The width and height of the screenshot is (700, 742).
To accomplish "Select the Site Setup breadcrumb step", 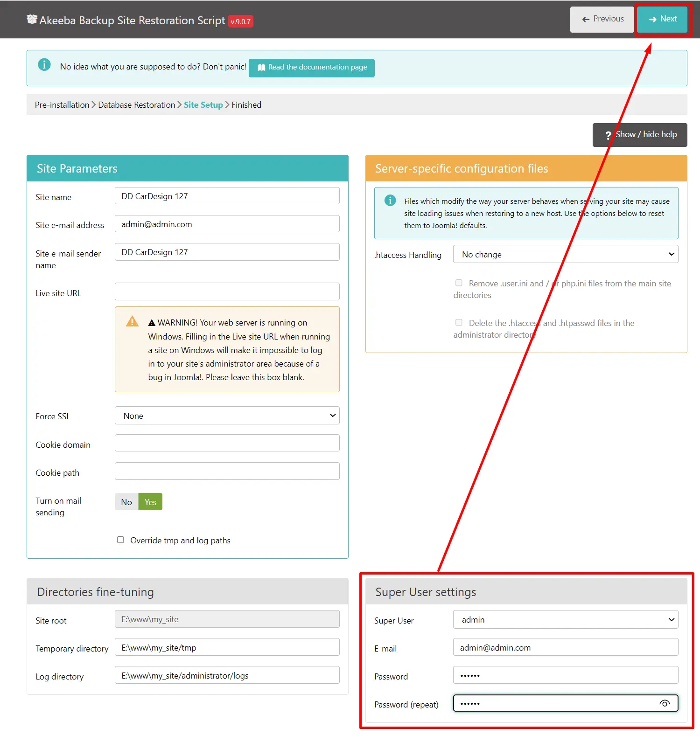I will (x=203, y=105).
